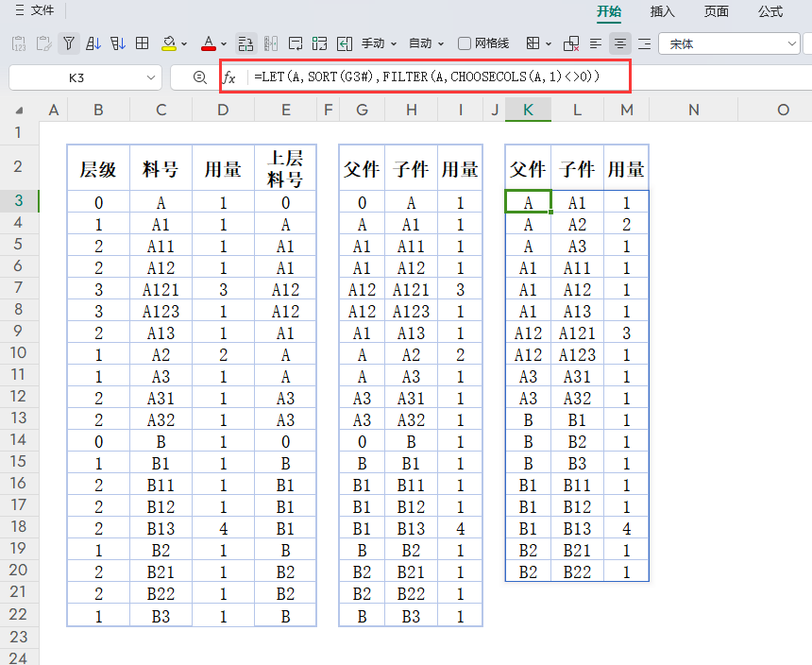Screen dimensions: 812x665
Task: Expand the fill color dropdown arrow
Action: (184, 44)
